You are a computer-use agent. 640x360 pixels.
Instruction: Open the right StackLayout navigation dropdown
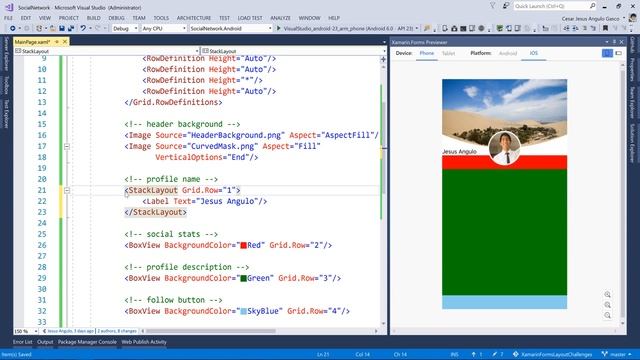[293, 51]
